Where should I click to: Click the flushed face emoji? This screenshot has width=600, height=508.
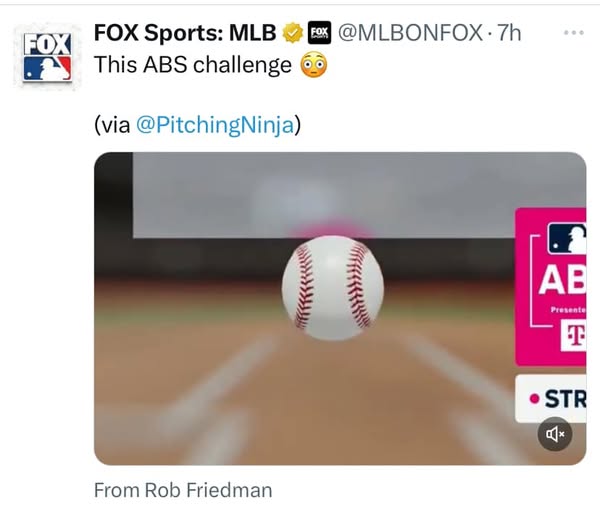[314, 66]
